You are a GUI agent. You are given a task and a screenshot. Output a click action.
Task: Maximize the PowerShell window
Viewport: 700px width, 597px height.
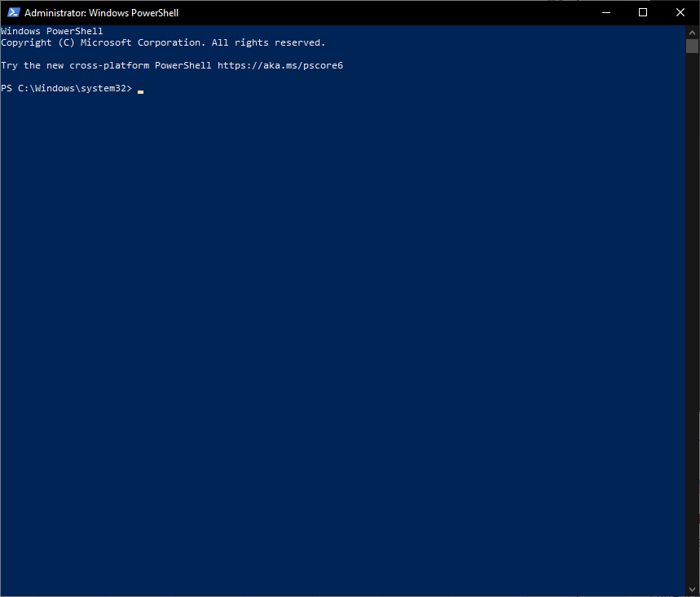[642, 12]
